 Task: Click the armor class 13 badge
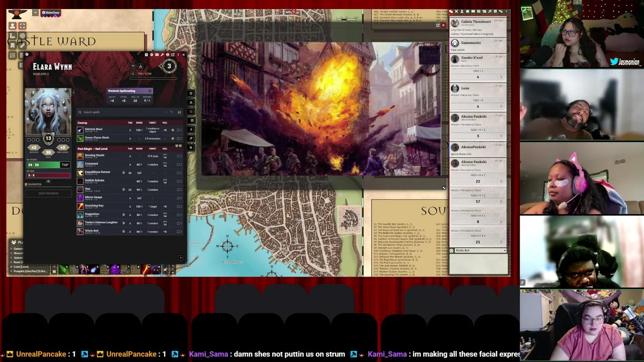(48, 138)
